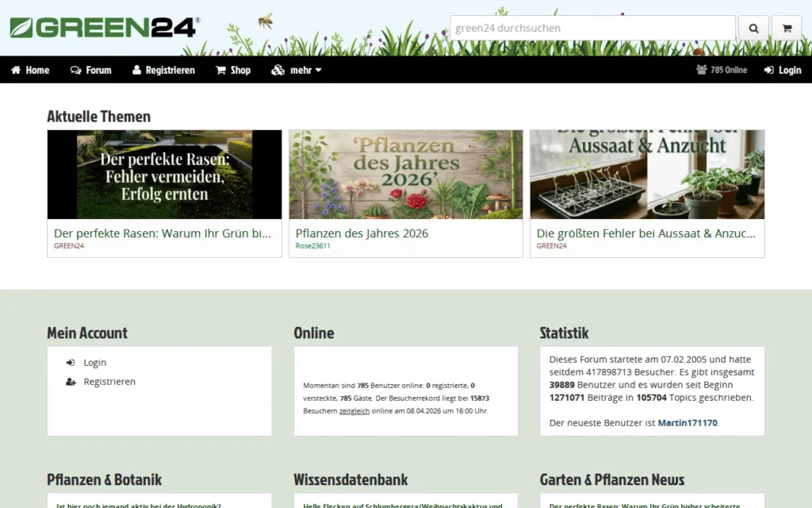
Task: Click the Wissensdatenbank heading
Action: [x=350, y=480]
